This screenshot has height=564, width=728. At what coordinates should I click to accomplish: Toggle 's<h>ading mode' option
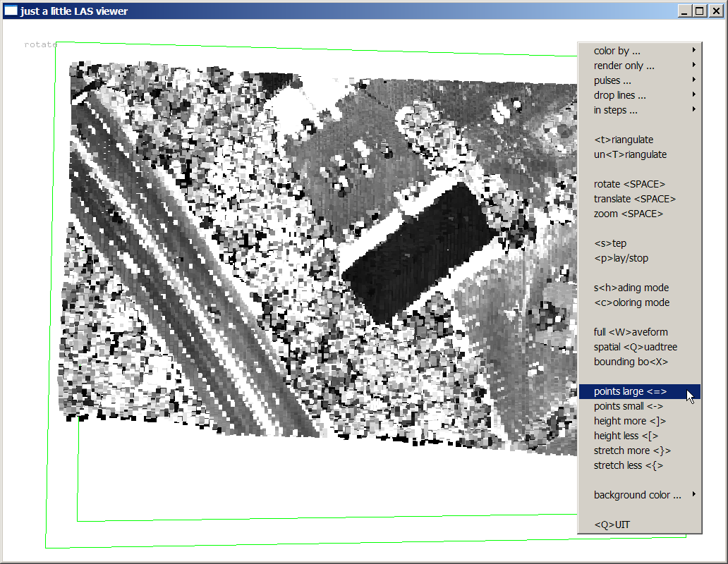point(631,288)
